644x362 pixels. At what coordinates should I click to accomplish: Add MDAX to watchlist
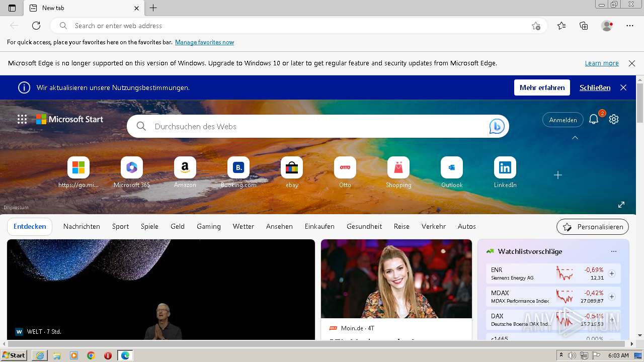[x=612, y=297]
